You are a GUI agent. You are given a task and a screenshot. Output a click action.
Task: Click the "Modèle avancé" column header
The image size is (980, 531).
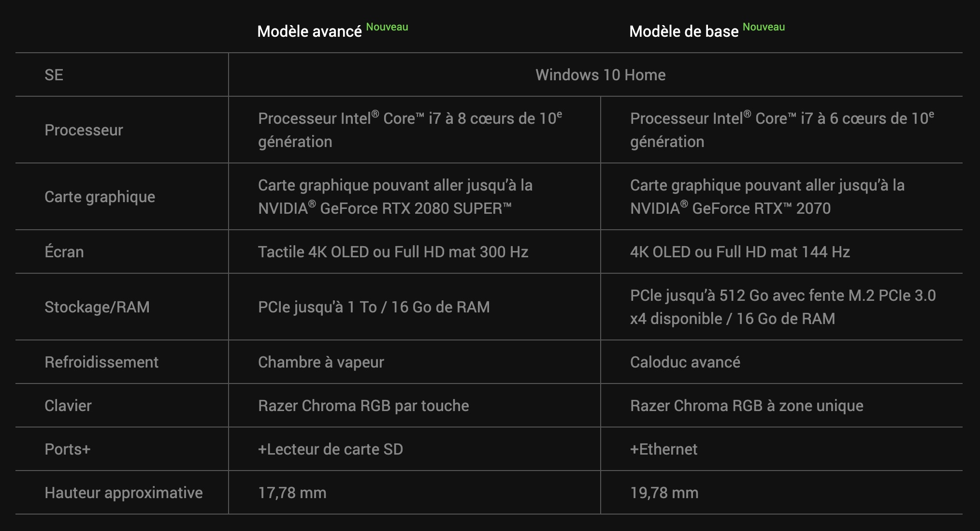[309, 31]
